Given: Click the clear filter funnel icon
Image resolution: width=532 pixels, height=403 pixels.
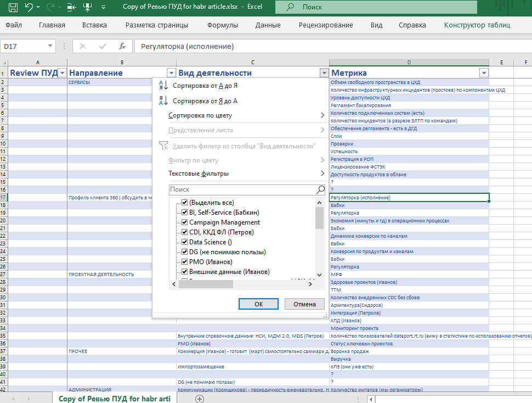Looking at the screenshot, I should (163, 146).
